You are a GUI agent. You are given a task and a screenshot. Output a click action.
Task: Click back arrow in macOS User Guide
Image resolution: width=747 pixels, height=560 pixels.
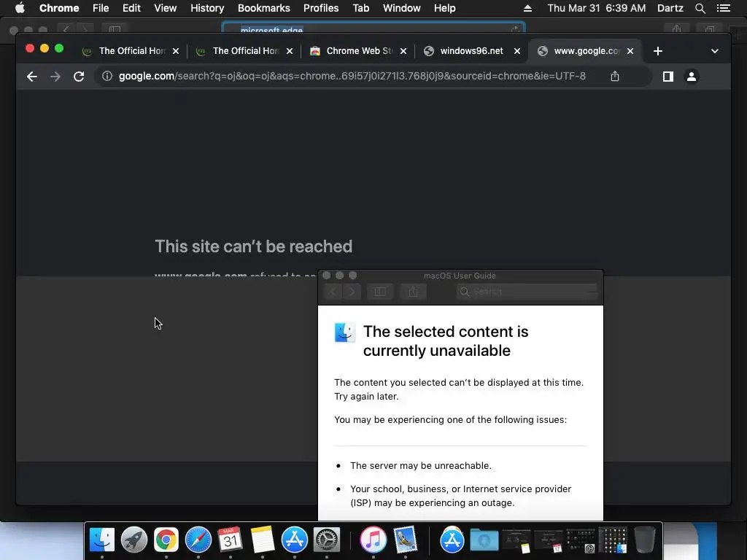tap(333, 292)
